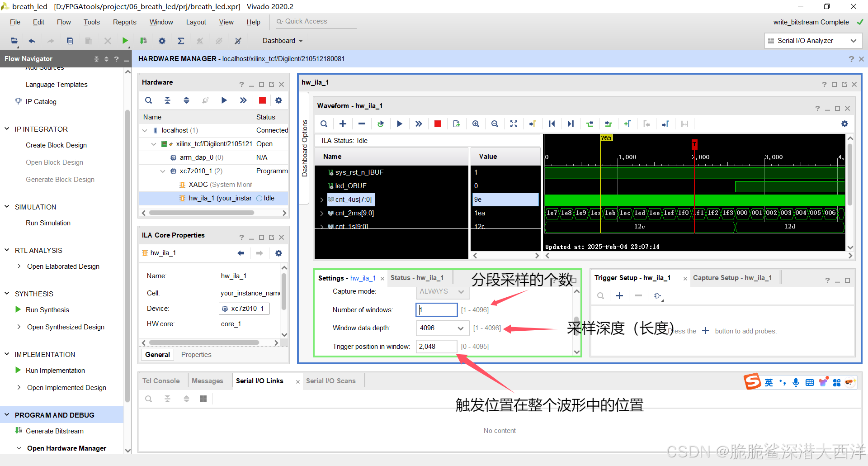Stop trigger using red Waveform square
The width and height of the screenshot is (868, 466).
point(438,124)
